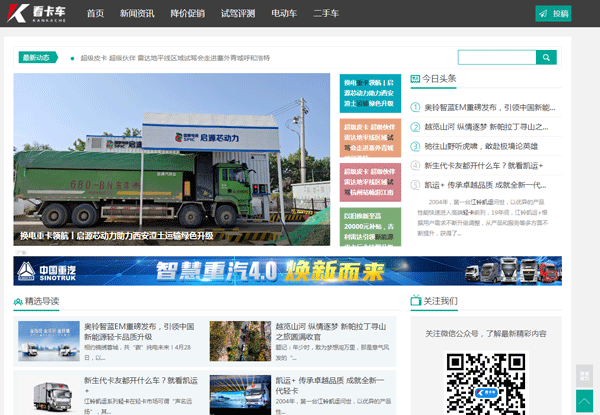Open the latest-news ticker headline link
Viewport: 600px width, 415px height.
[x=175, y=58]
